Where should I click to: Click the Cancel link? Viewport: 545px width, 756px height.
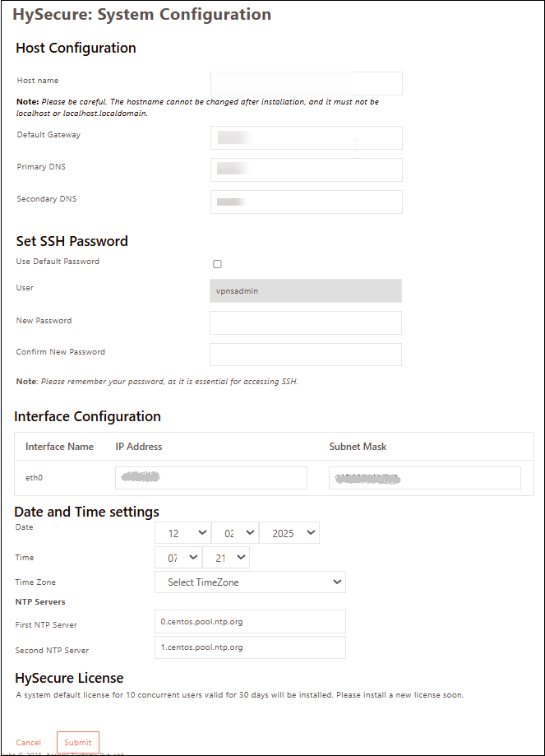(x=29, y=743)
